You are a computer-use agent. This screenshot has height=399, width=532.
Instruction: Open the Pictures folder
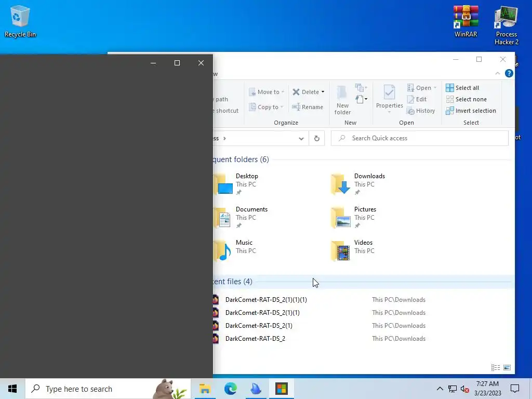coord(354,218)
